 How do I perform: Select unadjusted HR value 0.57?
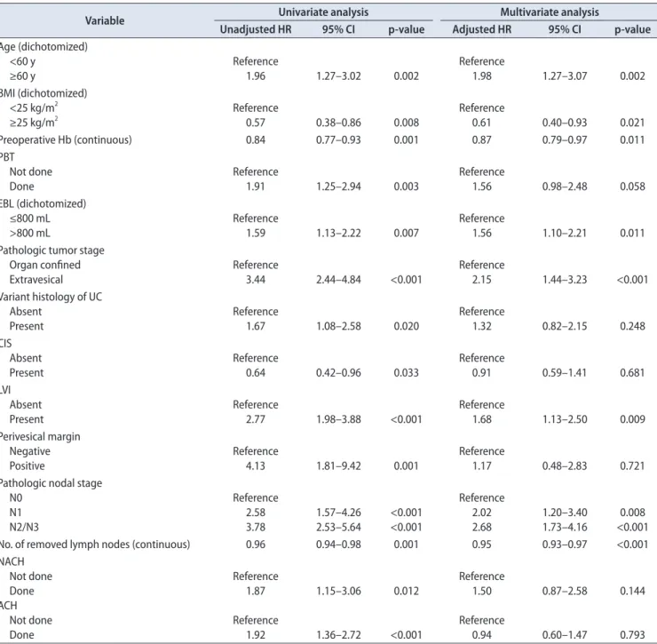(x=256, y=123)
